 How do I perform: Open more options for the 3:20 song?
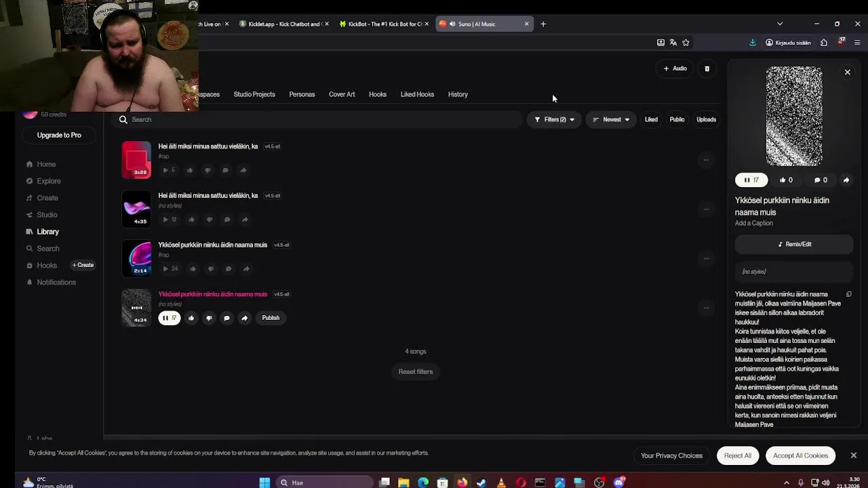pos(706,160)
